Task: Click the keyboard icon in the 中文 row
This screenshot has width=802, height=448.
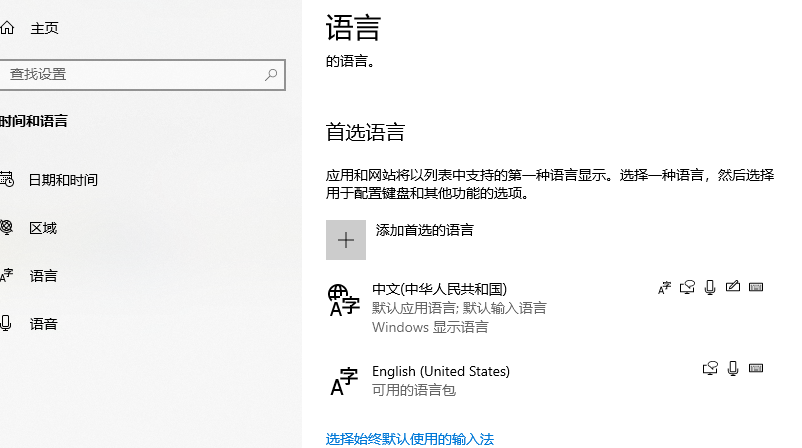Action: [756, 288]
